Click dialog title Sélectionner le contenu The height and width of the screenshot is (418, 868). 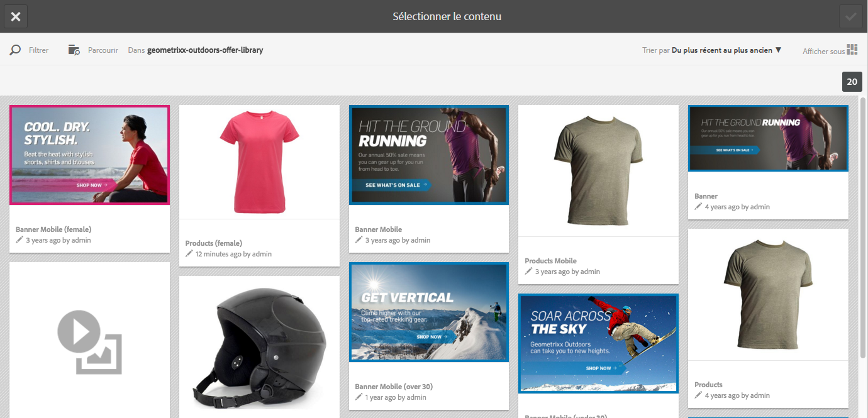click(447, 16)
